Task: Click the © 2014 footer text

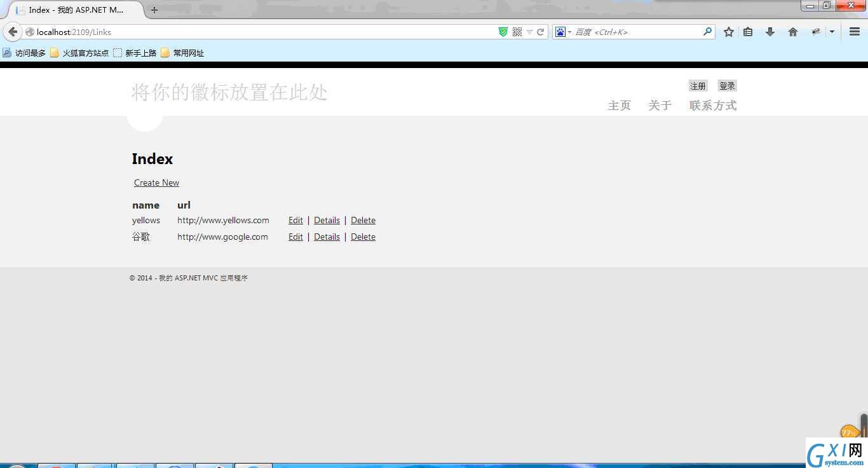Action: click(189, 278)
